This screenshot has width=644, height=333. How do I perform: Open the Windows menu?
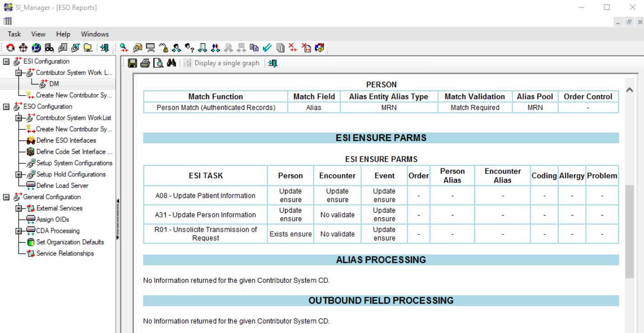pos(95,34)
